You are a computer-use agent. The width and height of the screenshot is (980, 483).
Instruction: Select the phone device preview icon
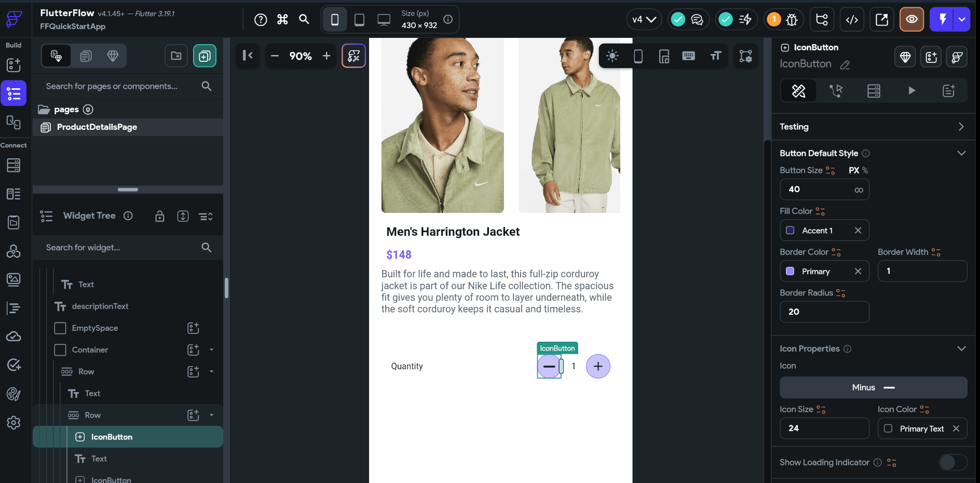(335, 20)
